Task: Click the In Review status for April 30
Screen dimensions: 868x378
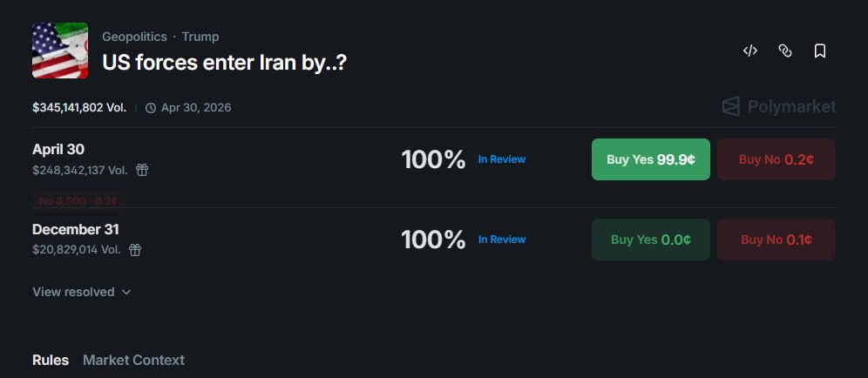Action: [501, 159]
